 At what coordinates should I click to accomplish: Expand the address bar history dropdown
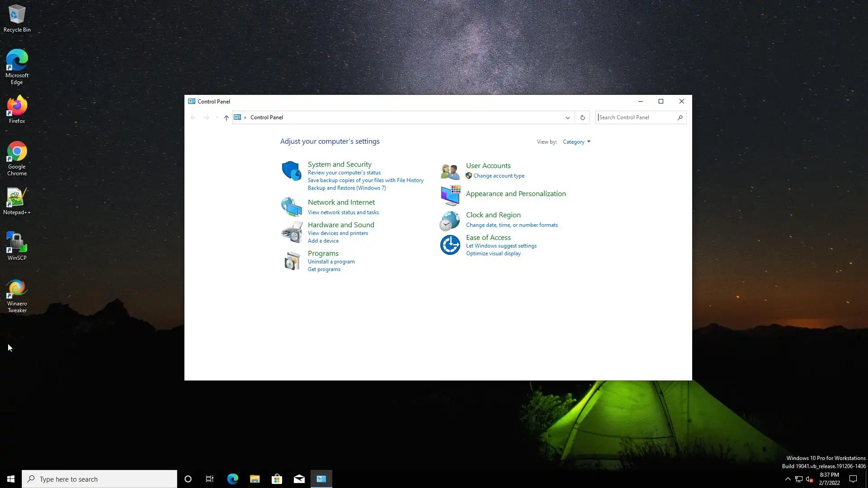coord(567,117)
